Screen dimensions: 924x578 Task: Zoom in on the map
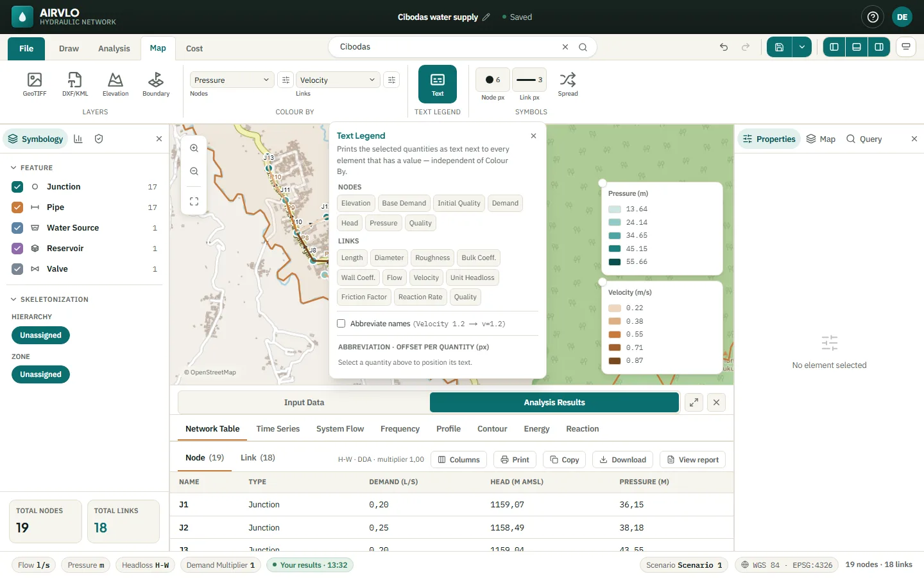point(194,148)
